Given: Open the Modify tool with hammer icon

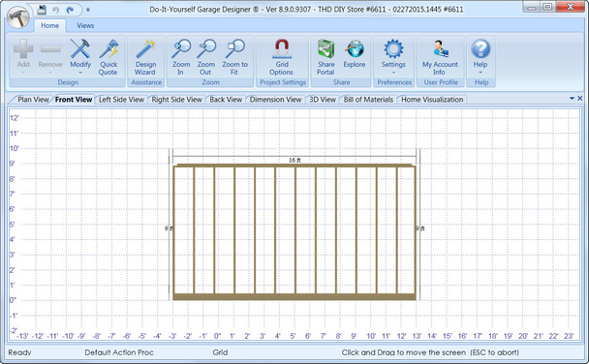Looking at the screenshot, I should pyautogui.click(x=80, y=57).
